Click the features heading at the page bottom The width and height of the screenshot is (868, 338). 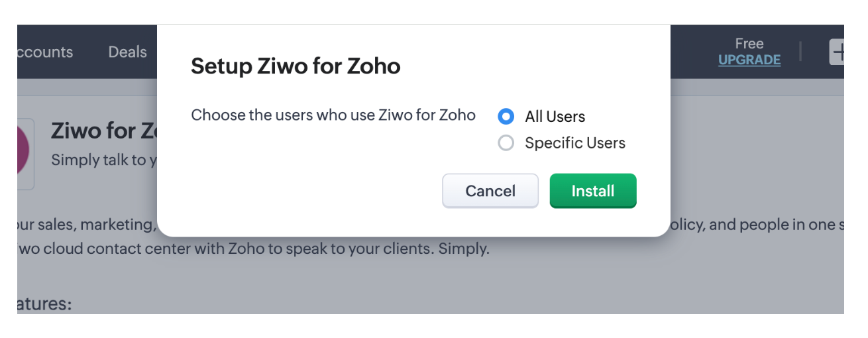click(x=44, y=305)
